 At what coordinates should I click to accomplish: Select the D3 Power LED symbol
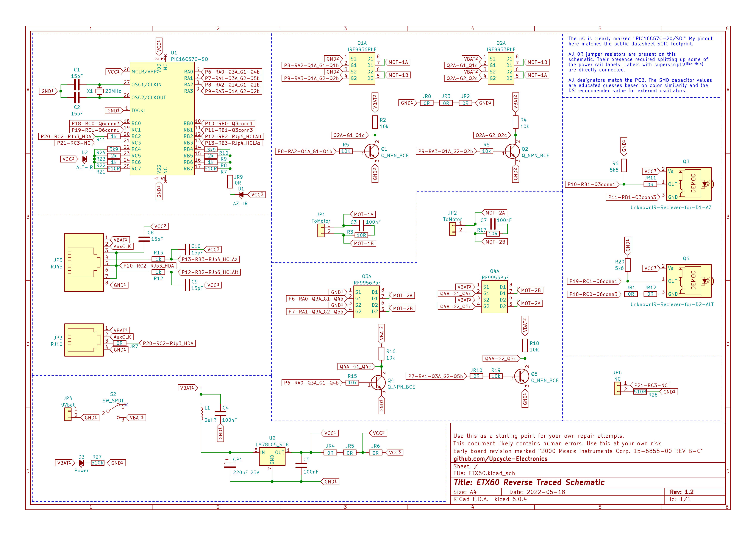coord(81,463)
